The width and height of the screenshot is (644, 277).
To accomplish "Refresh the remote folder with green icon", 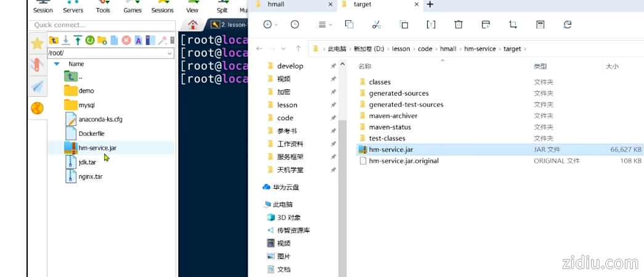I will (x=90, y=41).
